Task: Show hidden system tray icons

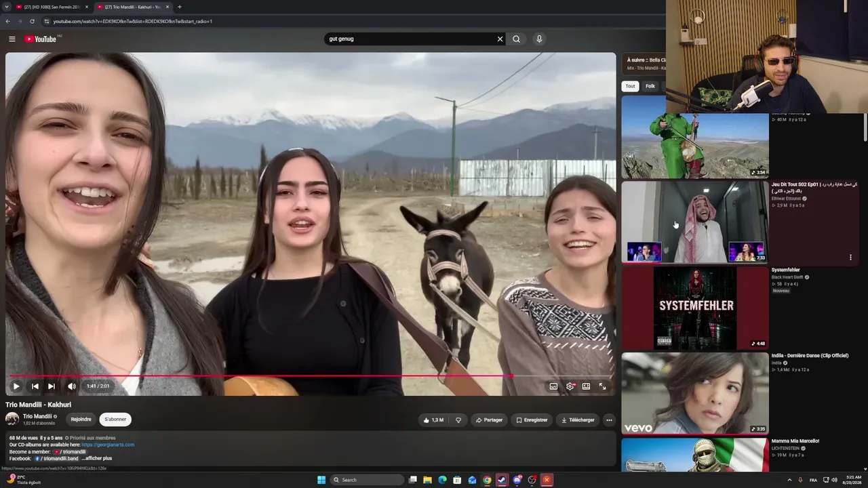Action: 789,480
